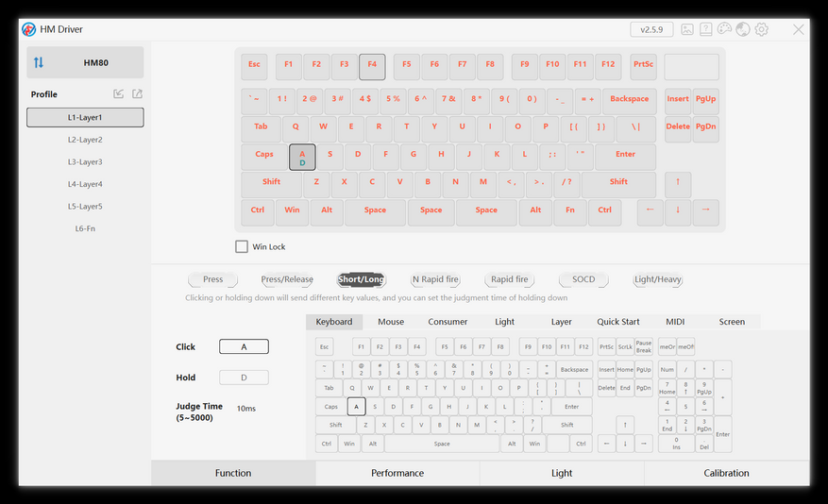The image size is (828, 504).
Task: Select the red Backspace key on HM80 layout
Action: [630, 101]
